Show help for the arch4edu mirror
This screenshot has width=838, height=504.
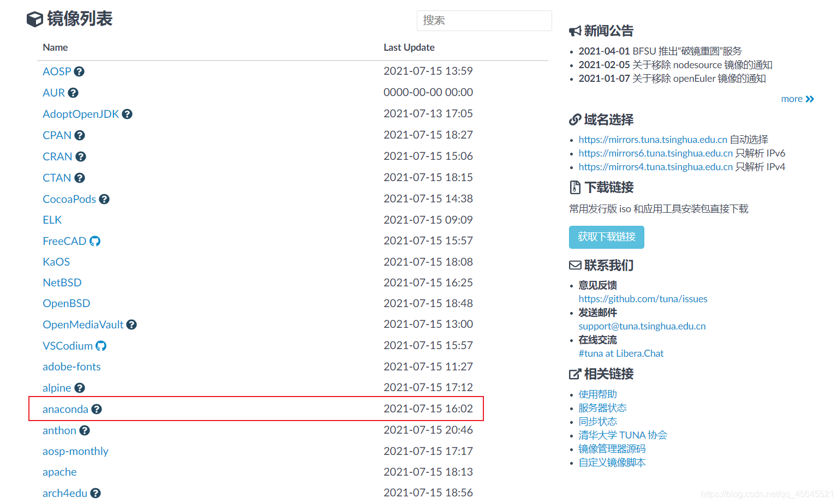(95, 493)
